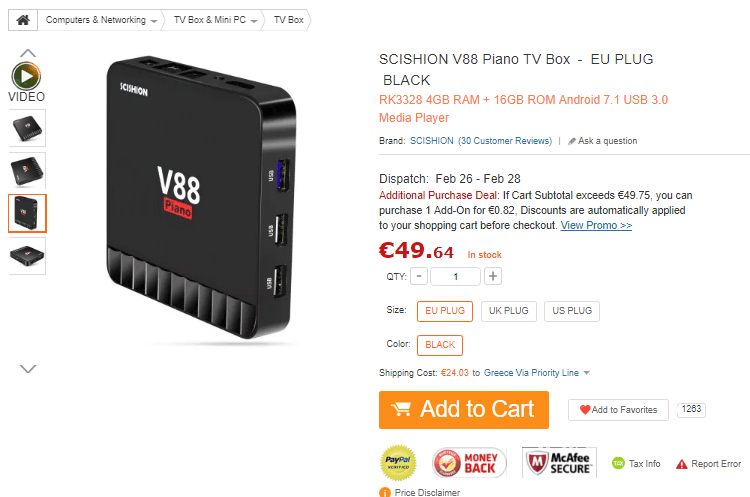Expand the TV Box & Mini PC dropdown
Viewport: 750px width, 497px height.
coord(254,21)
